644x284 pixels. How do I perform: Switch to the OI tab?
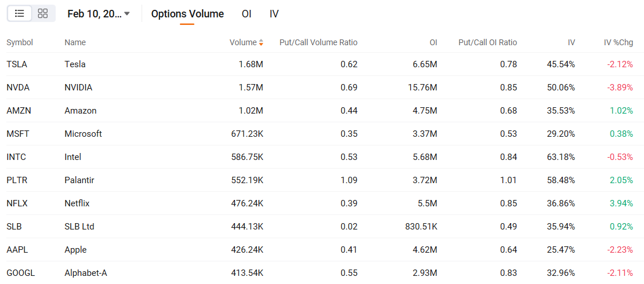pyautogui.click(x=247, y=14)
